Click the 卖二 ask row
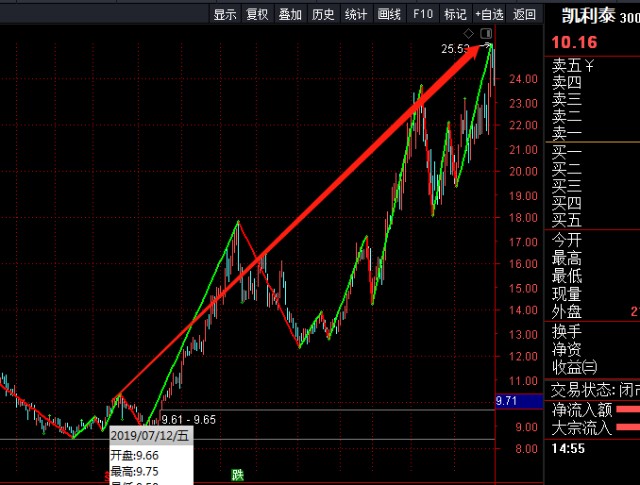The width and height of the screenshot is (640, 485). click(x=592, y=116)
